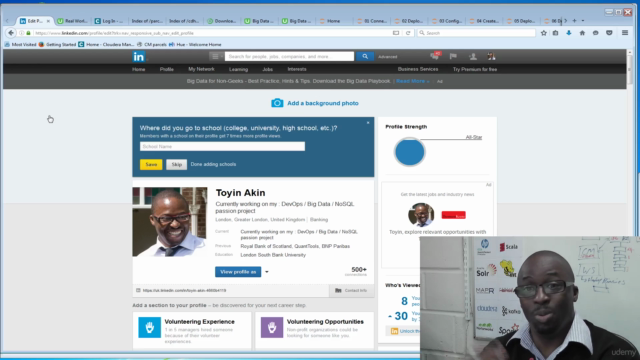Open bookmarks library clipboard icon
The width and height of the screenshot is (640, 360).
(556, 33)
